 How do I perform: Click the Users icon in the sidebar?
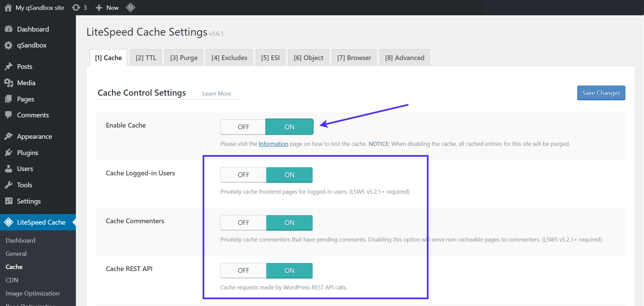tap(8, 169)
